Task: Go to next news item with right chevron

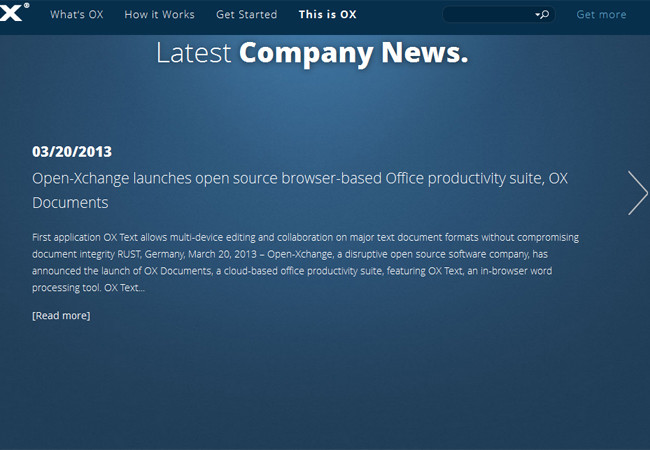Action: [x=638, y=193]
